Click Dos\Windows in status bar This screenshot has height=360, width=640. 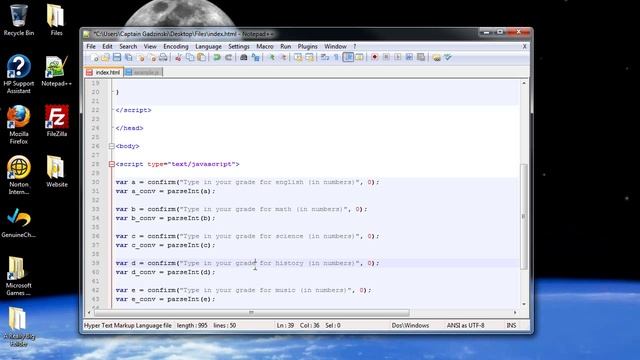pyautogui.click(x=410, y=325)
